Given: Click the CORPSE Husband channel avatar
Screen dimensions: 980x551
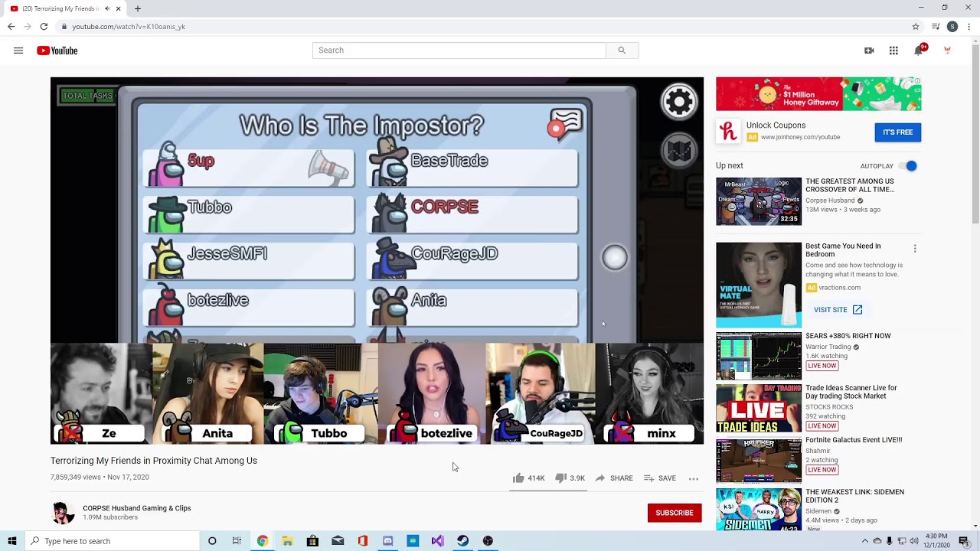Looking at the screenshot, I should [63, 513].
